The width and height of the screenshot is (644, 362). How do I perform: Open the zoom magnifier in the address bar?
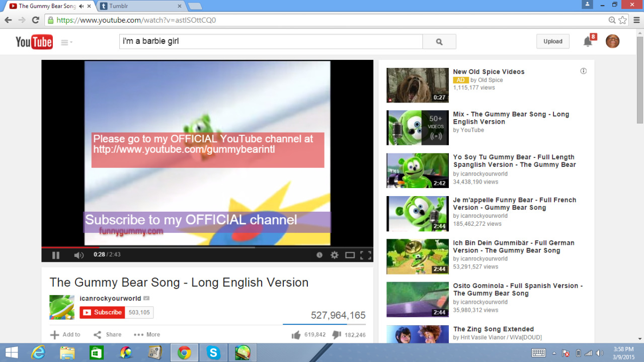click(612, 20)
